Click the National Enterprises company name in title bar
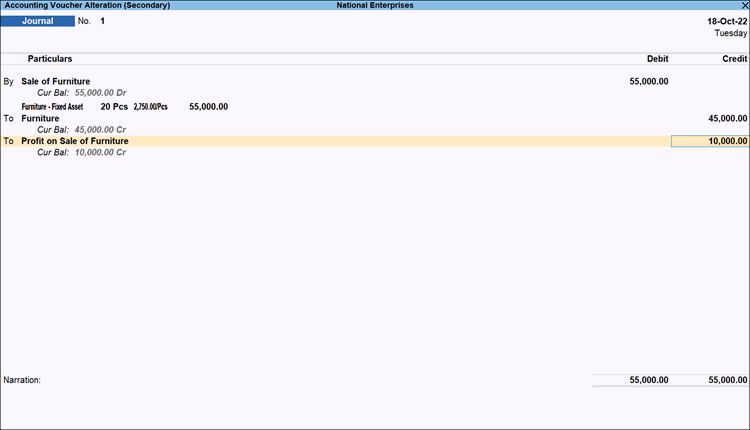The height and width of the screenshot is (430, 750). click(x=375, y=5)
